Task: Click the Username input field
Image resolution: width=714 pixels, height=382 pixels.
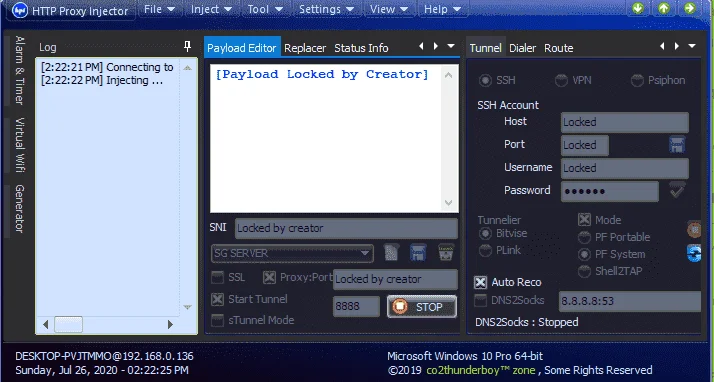Action: click(x=625, y=168)
